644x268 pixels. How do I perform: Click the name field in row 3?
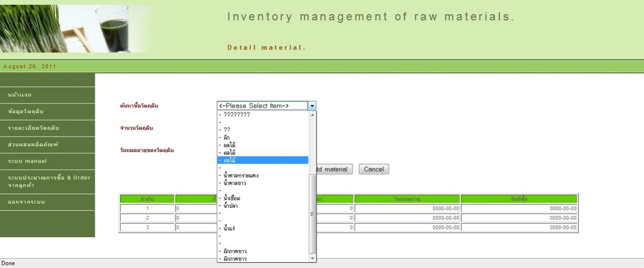(196, 227)
